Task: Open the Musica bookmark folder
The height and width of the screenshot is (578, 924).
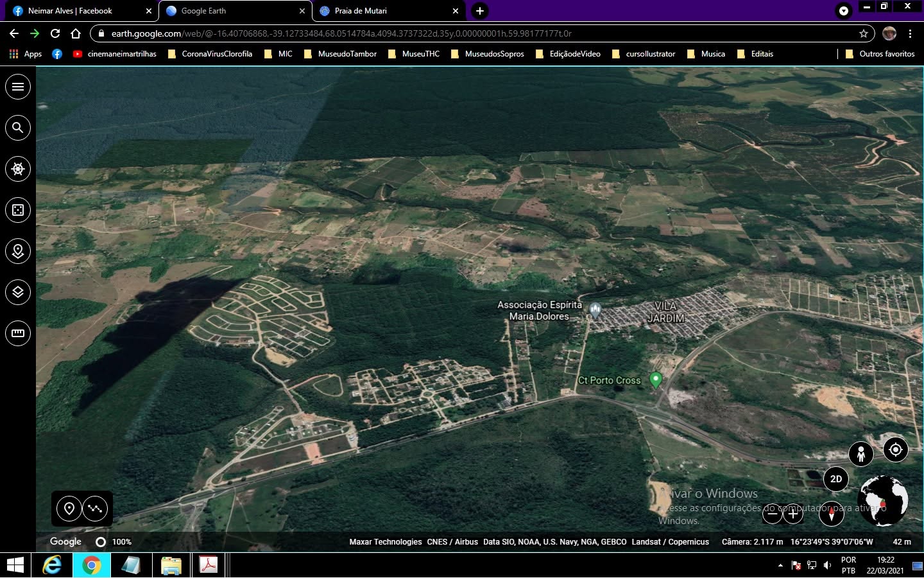Action: pos(706,54)
